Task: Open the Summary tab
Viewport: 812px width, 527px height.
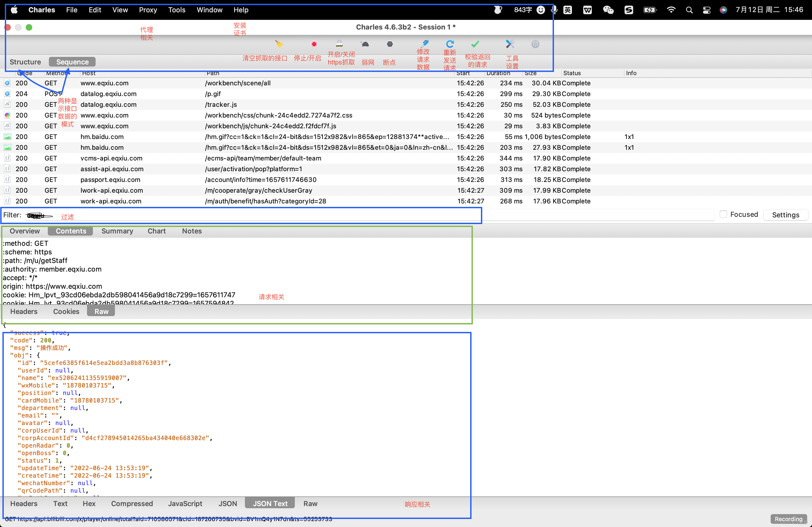Action: pyautogui.click(x=117, y=231)
